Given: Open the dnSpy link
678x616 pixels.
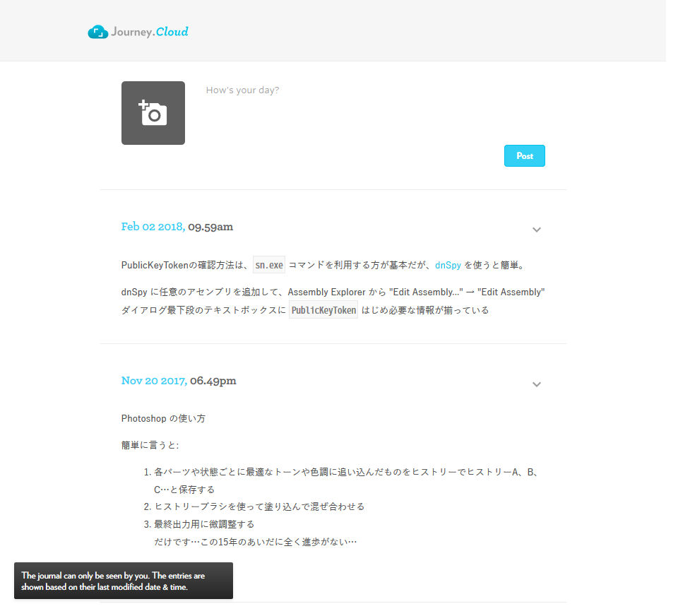Looking at the screenshot, I should click(x=448, y=265).
